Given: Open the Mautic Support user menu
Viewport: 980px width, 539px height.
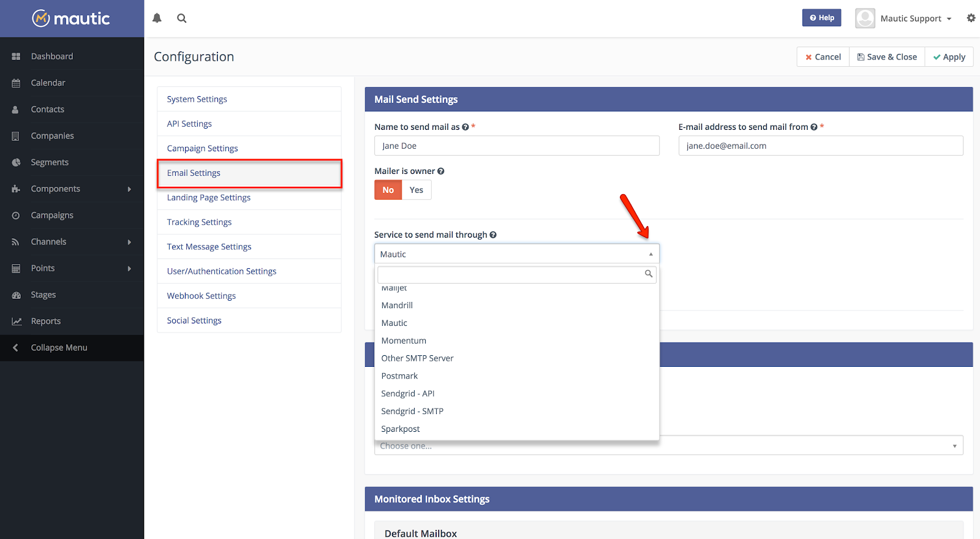Looking at the screenshot, I should coord(916,18).
